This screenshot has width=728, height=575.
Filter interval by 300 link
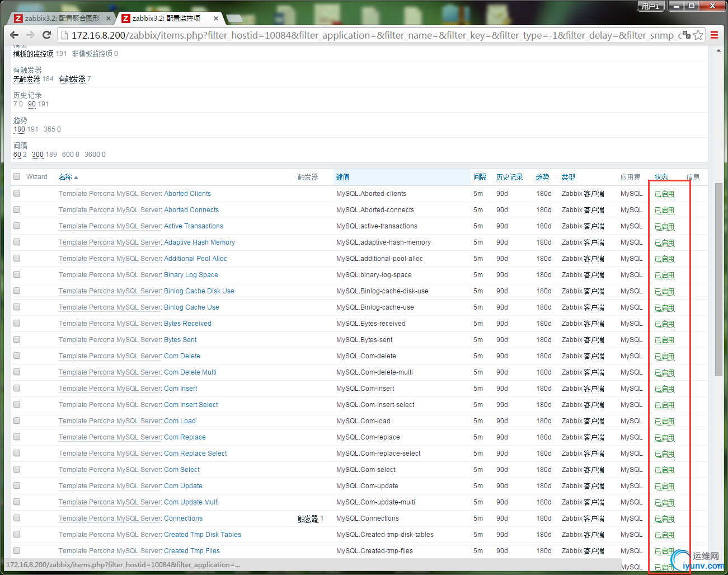[x=37, y=155]
